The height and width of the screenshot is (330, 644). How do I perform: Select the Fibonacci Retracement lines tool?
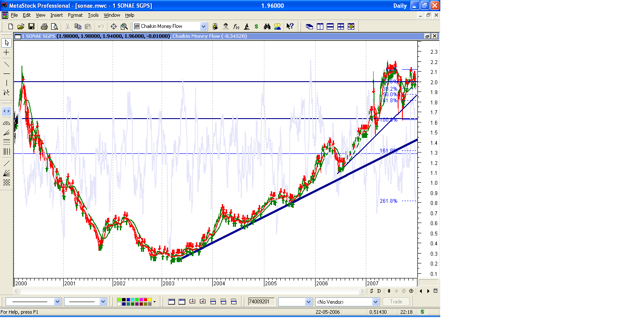tap(6, 142)
